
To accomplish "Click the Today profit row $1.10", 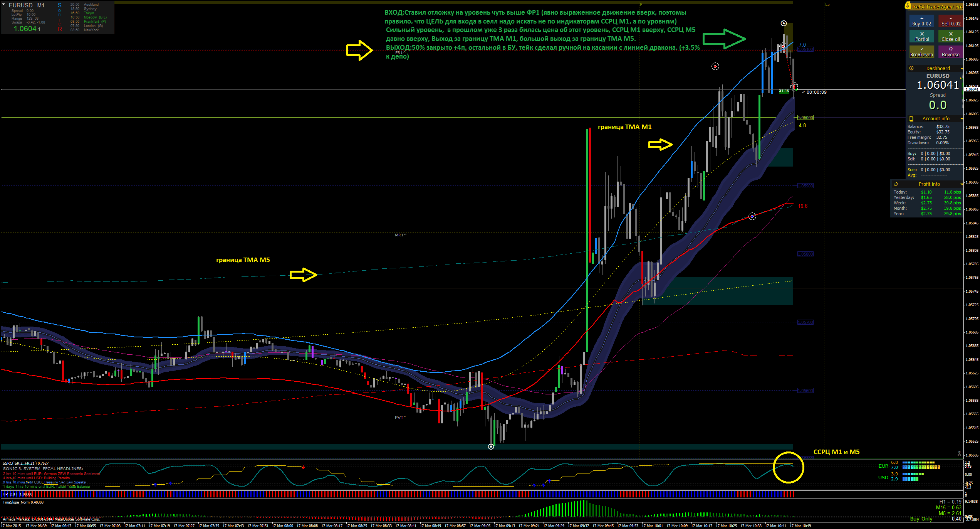I will click(x=927, y=192).
